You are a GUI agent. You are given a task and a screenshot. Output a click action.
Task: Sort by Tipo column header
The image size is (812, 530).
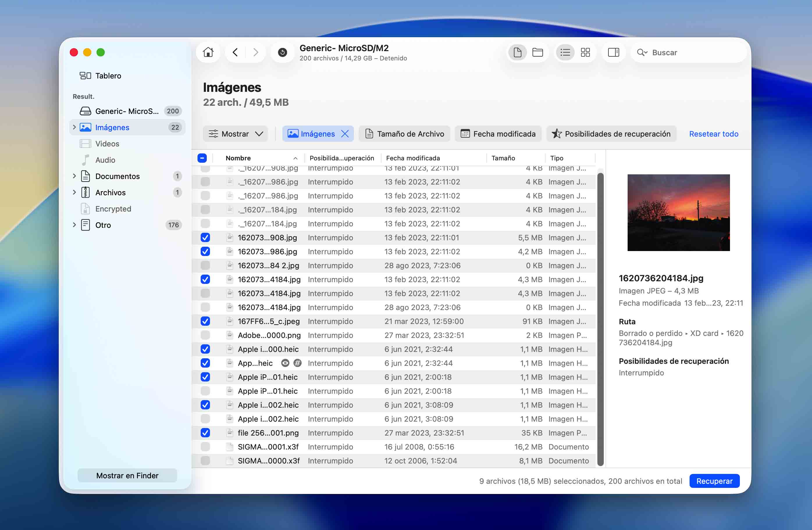pyautogui.click(x=570, y=158)
